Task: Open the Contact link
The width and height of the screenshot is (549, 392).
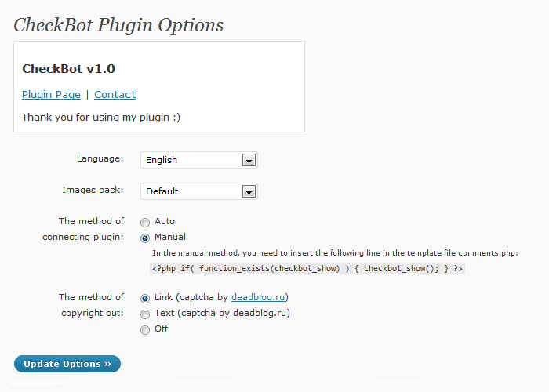Action: click(115, 95)
